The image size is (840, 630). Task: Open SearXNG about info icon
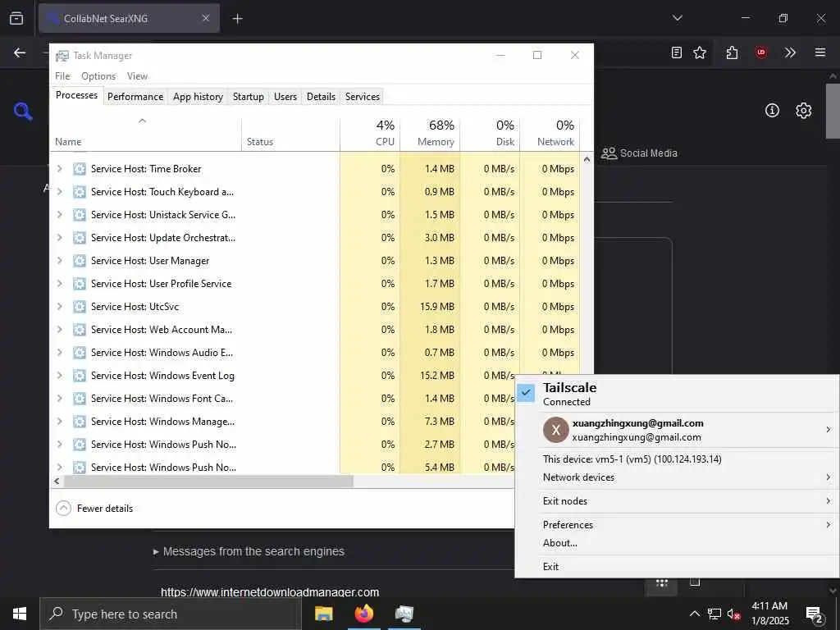pos(772,111)
